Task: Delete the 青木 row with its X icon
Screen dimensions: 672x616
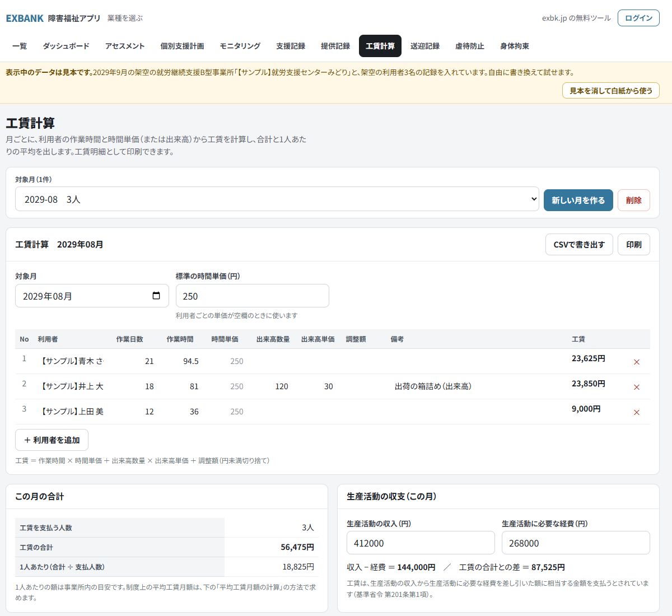Action: pyautogui.click(x=636, y=362)
